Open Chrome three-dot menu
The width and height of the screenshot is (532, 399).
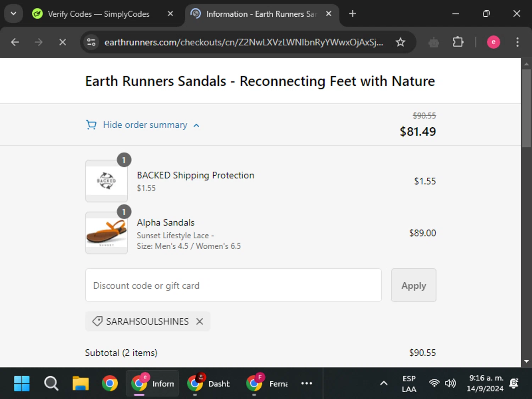(x=517, y=42)
